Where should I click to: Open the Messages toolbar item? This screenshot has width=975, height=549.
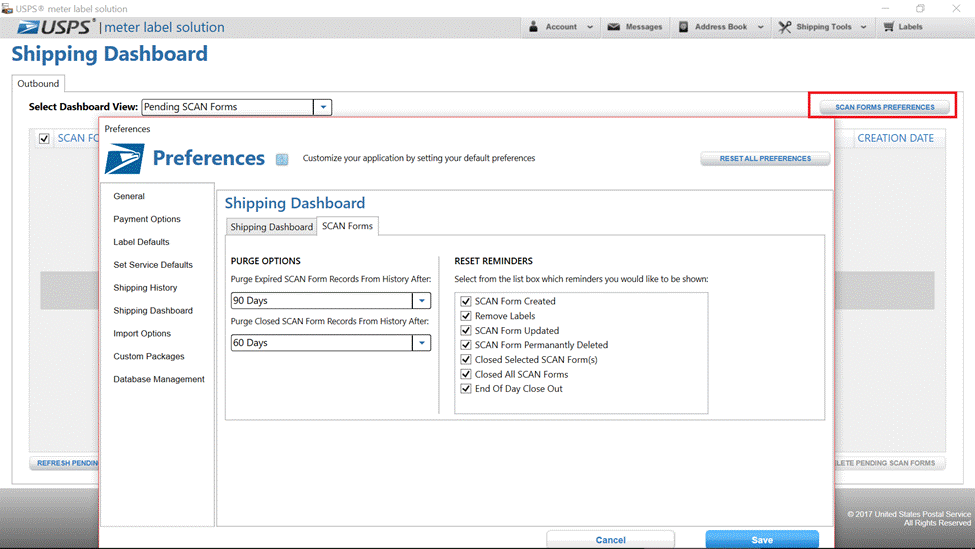[635, 27]
